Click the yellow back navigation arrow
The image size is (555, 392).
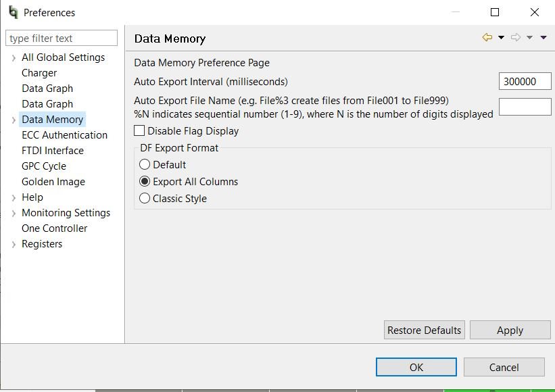coord(487,37)
